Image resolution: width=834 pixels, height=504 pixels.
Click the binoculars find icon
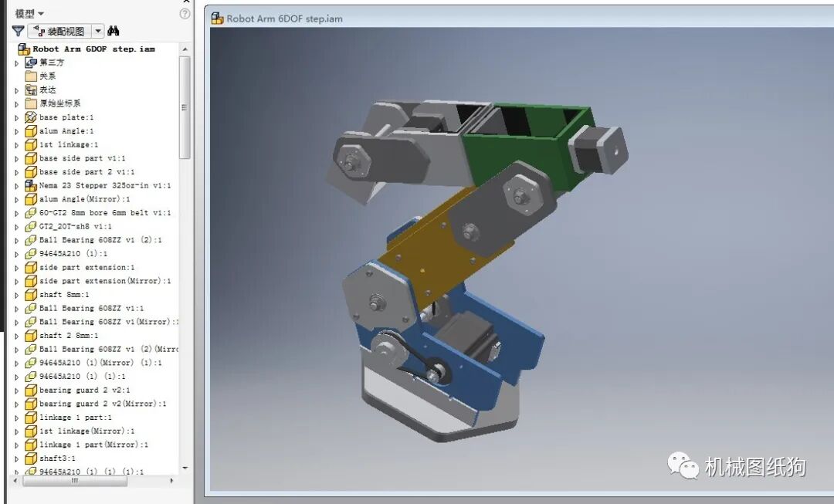pos(114,31)
